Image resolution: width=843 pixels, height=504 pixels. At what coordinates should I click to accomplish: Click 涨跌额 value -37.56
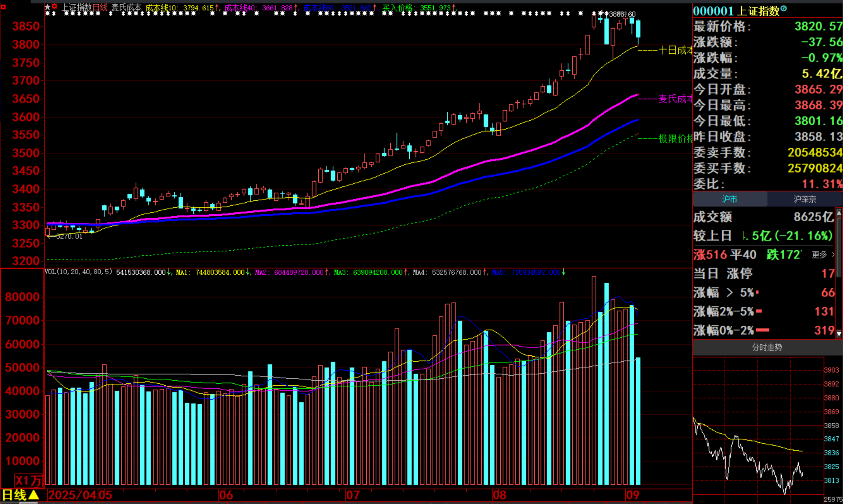[x=821, y=42]
